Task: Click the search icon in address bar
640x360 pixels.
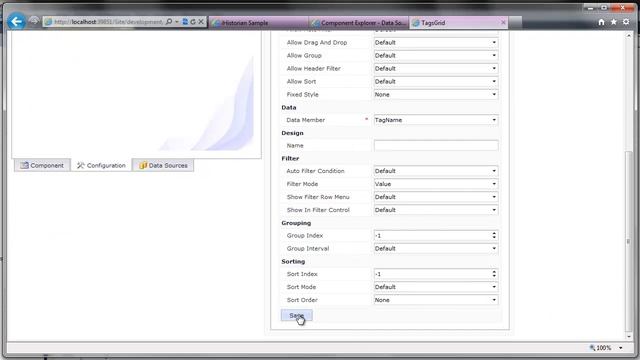Action: click(x=169, y=22)
